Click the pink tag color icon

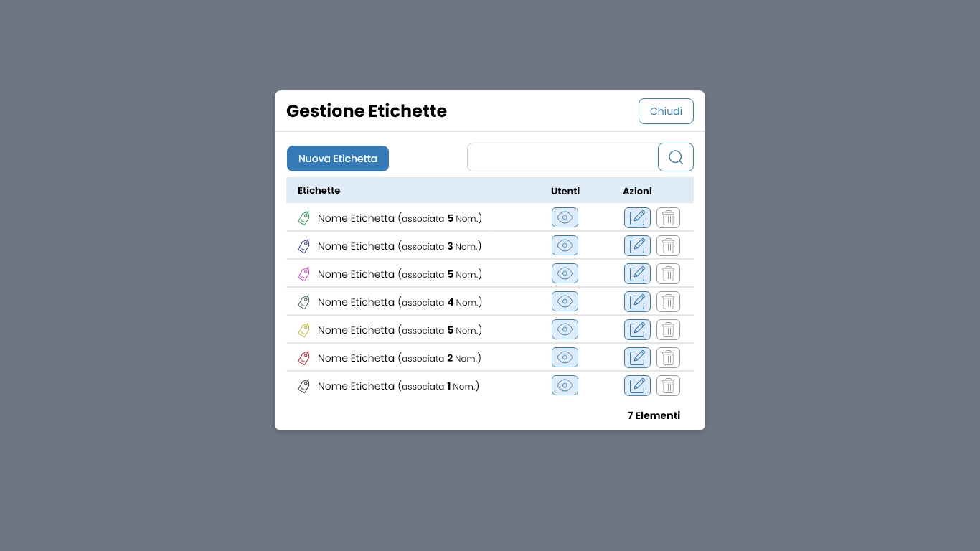tap(304, 274)
